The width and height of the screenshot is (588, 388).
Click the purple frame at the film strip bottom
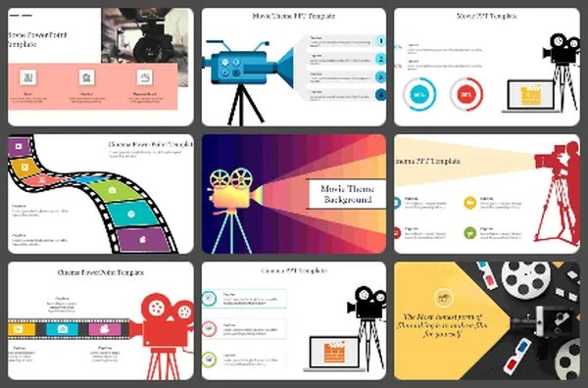143,239
